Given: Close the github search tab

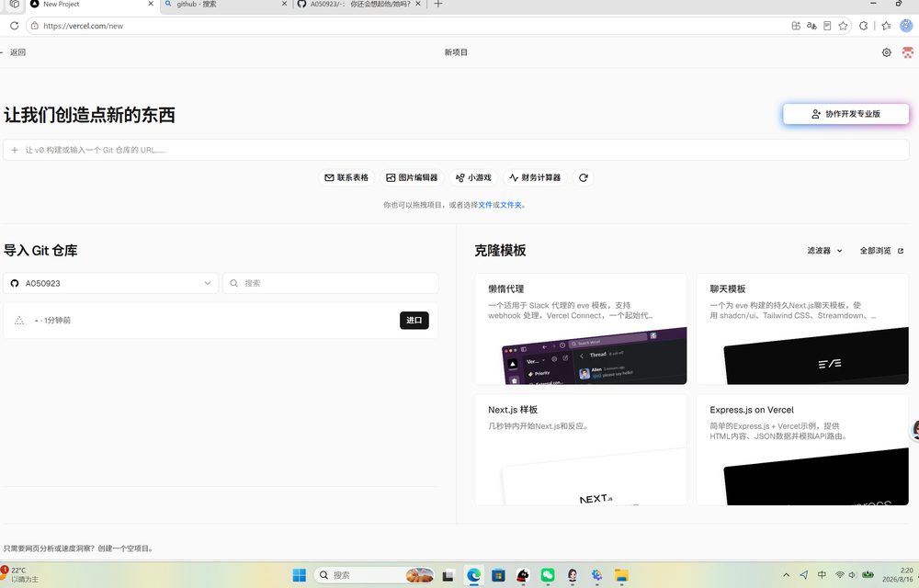Looking at the screenshot, I should tap(284, 4).
